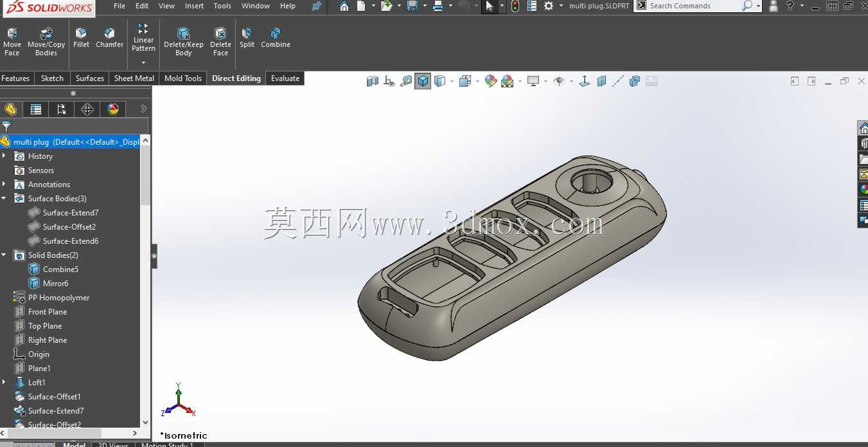
Task: Collapse the Solid Bodies(2) folder
Action: [x=4, y=255]
